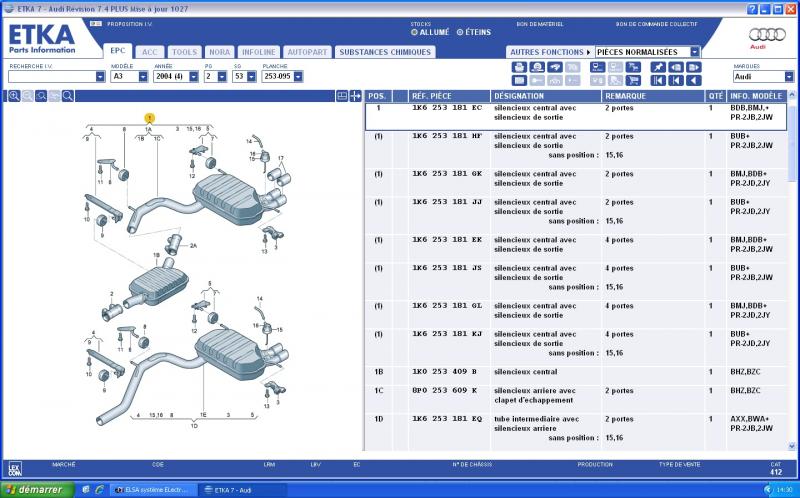Click the ETKA 7 - Audi taskbar button

(243, 490)
